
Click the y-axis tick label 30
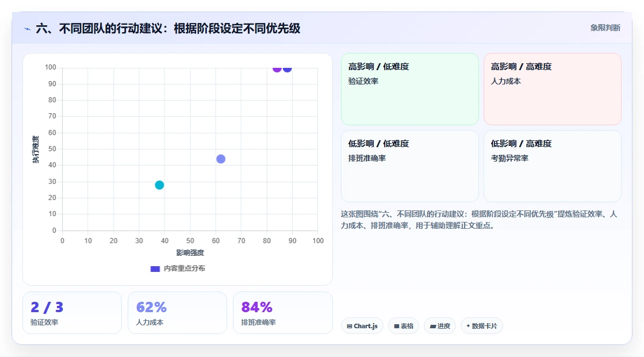52,182
